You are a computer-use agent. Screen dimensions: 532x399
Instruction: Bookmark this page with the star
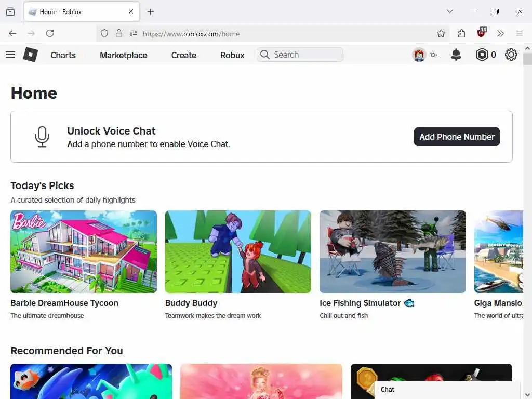click(x=441, y=33)
